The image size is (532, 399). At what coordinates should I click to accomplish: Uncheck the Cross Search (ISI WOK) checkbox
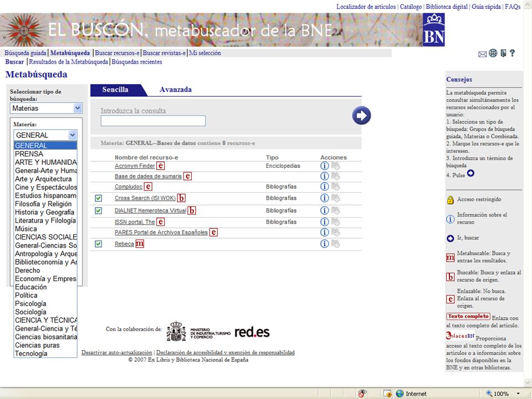tap(99, 198)
